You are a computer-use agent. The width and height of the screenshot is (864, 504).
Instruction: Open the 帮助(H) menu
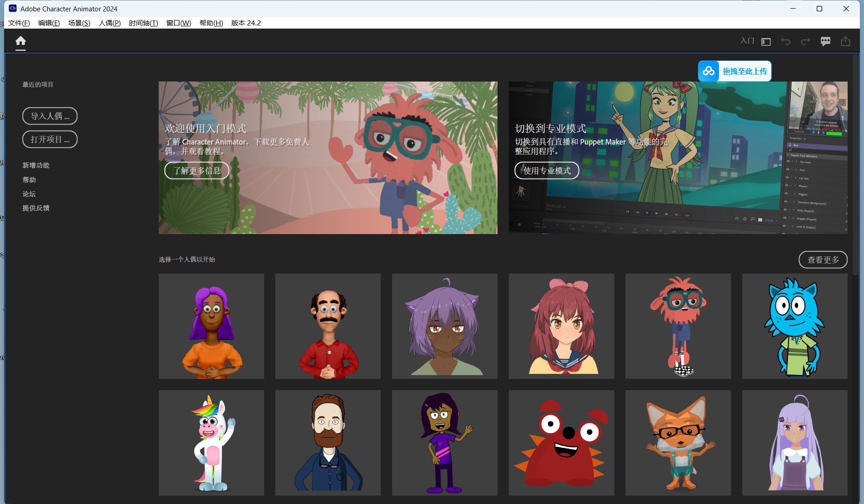pyautogui.click(x=211, y=23)
